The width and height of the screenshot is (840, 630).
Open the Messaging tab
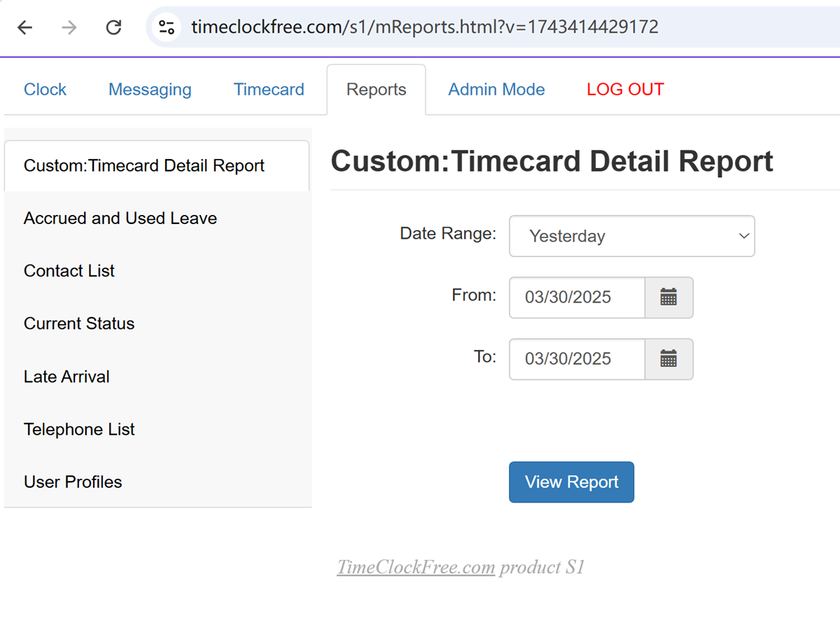150,90
